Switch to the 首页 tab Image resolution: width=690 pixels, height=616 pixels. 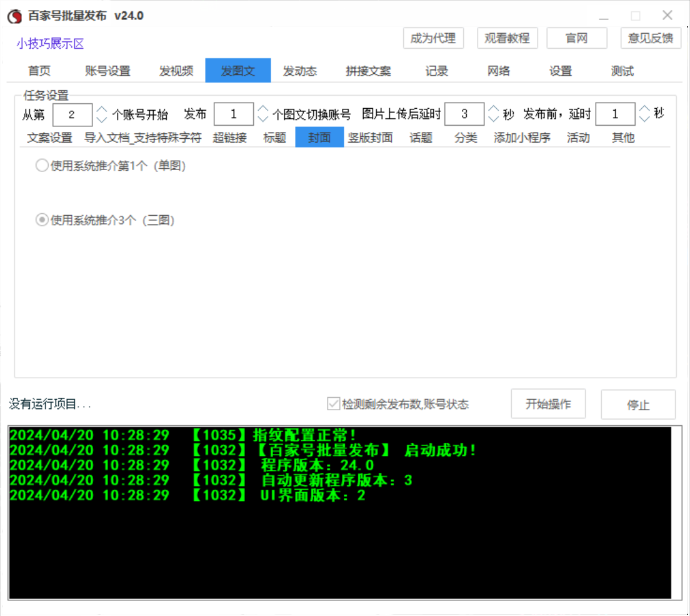pyautogui.click(x=39, y=71)
